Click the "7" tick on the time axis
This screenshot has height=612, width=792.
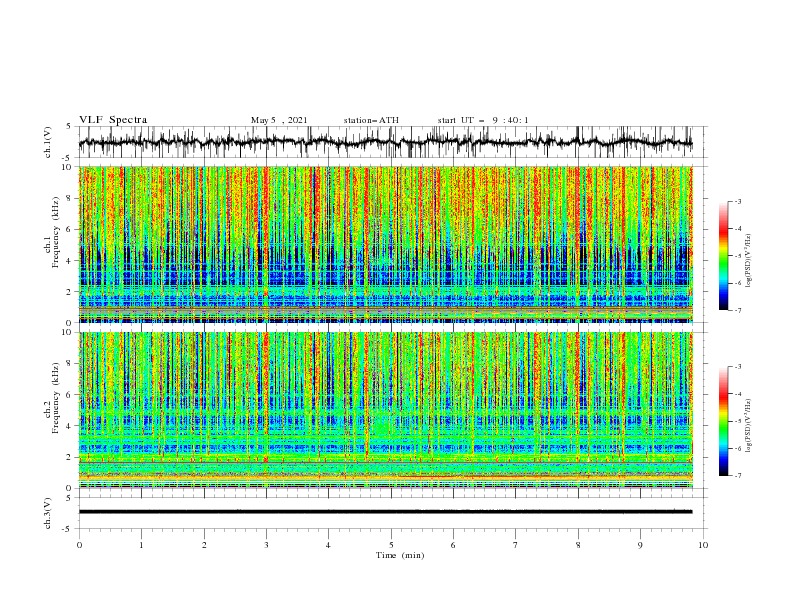(x=516, y=545)
